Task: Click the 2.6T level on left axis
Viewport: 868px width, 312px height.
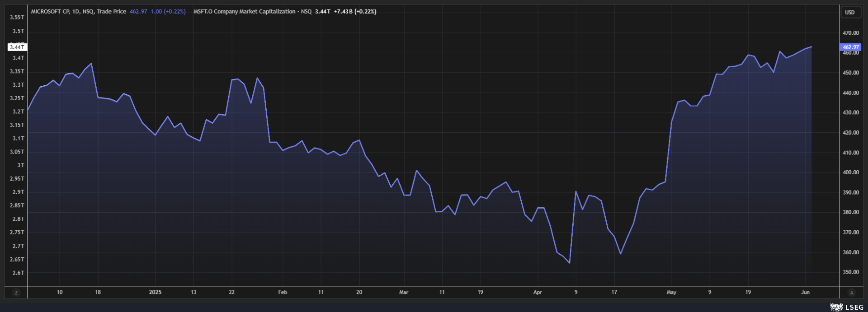Action: pyautogui.click(x=18, y=273)
